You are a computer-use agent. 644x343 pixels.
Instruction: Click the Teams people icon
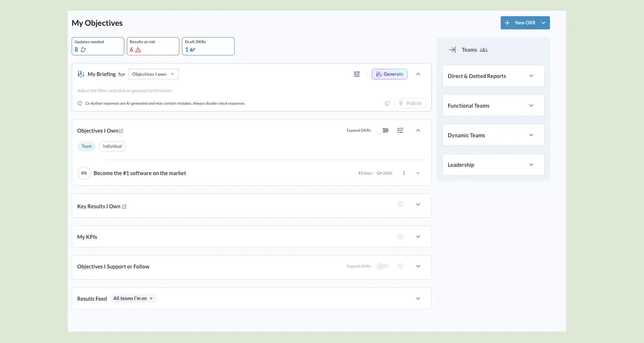click(x=484, y=50)
